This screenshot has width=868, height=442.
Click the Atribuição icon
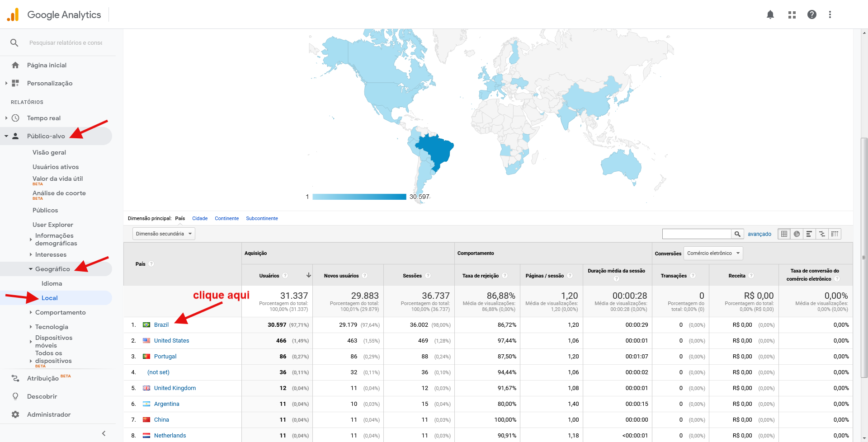tap(15, 378)
